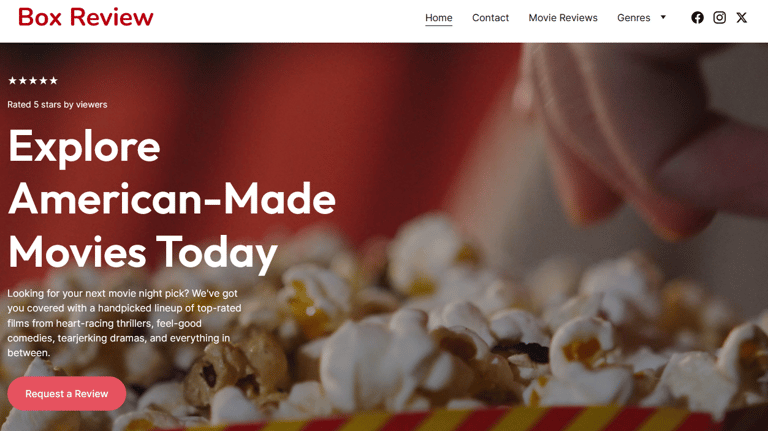Viewport: 768px width, 431px height.
Task: Click the first star in the rating row
Action: [12, 80]
